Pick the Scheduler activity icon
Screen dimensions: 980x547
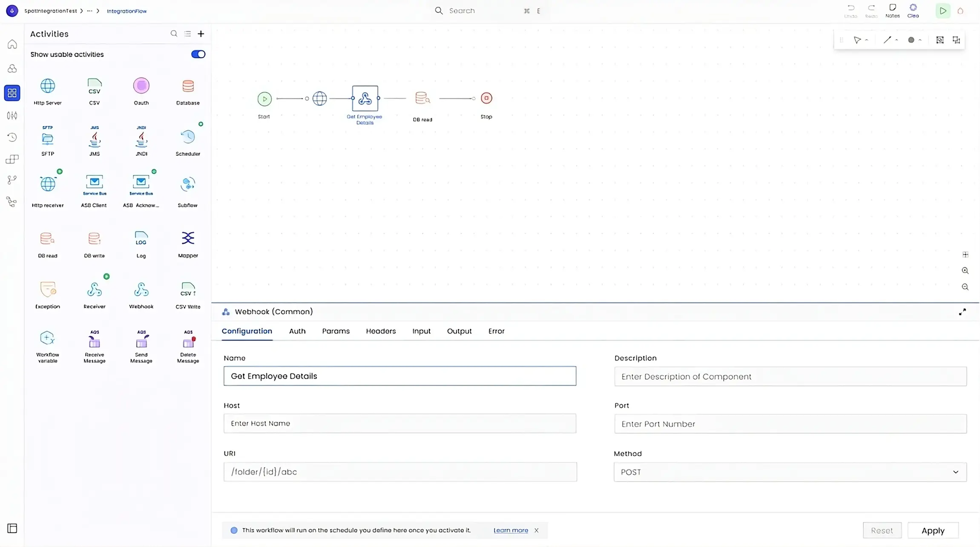click(187, 137)
